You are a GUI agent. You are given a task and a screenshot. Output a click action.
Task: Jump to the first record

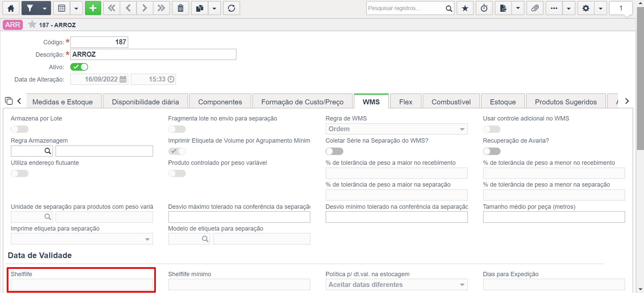112,8
